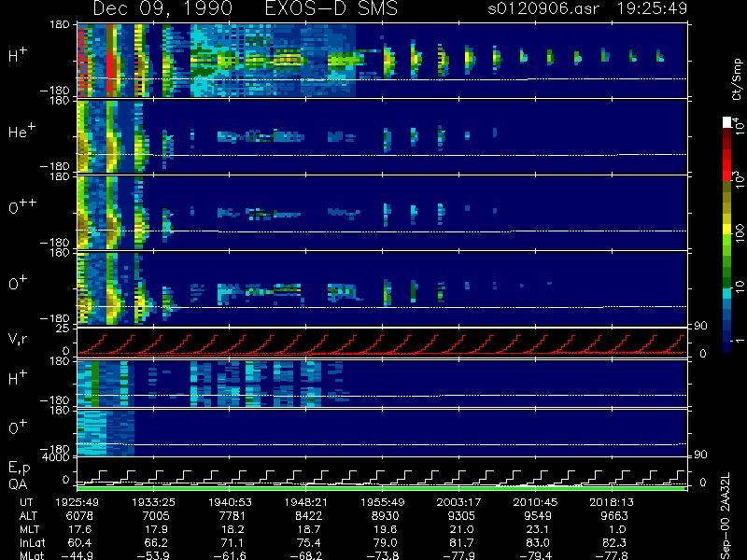The height and width of the screenshot is (560, 747).
Task: Click altitude value '6078'
Action: (x=79, y=516)
